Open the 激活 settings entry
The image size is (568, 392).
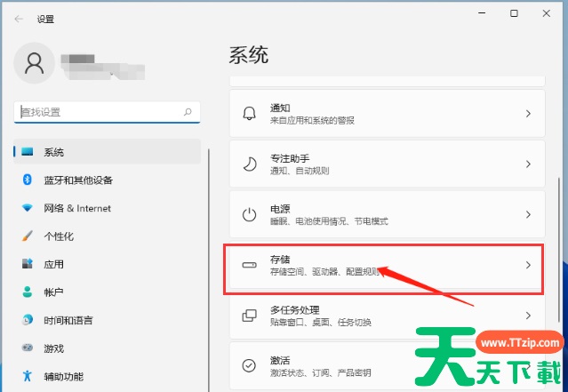pos(382,365)
